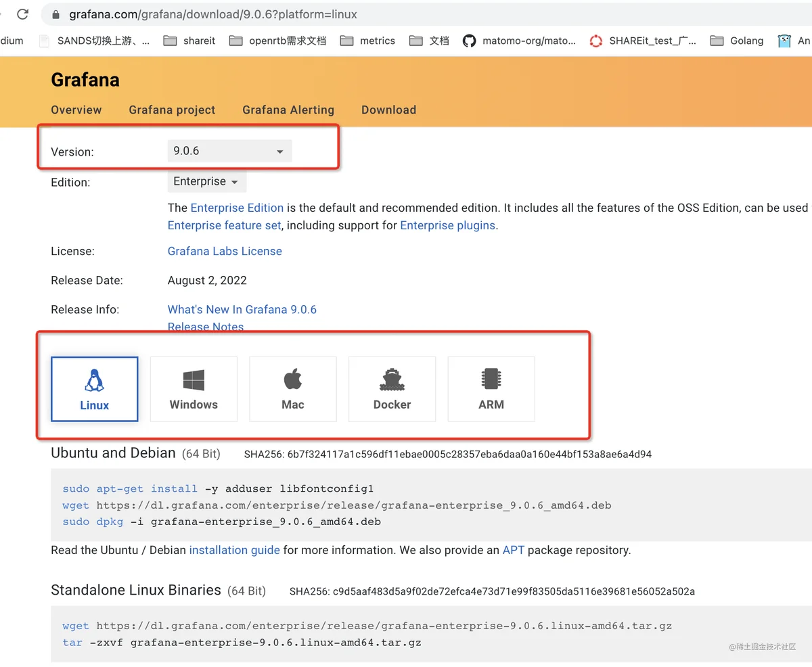
Task: Open the Grafana Alerting tab
Action: [x=288, y=110]
